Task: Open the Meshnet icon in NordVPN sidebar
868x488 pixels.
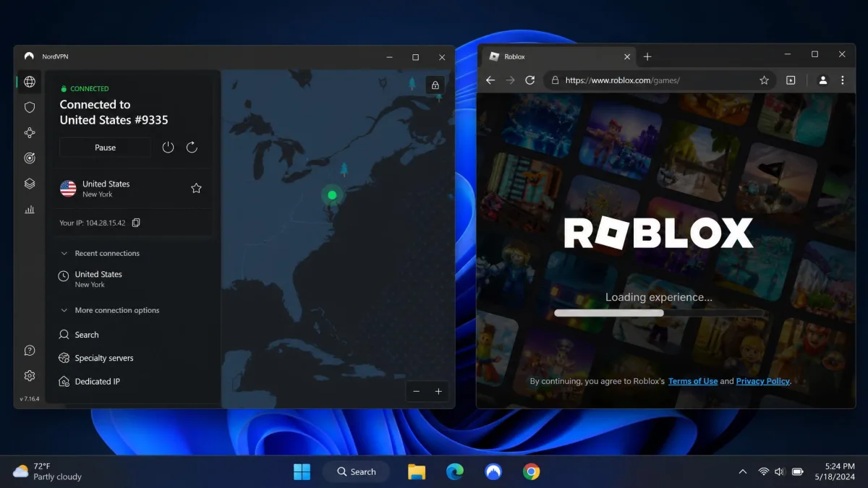Action: click(x=30, y=133)
